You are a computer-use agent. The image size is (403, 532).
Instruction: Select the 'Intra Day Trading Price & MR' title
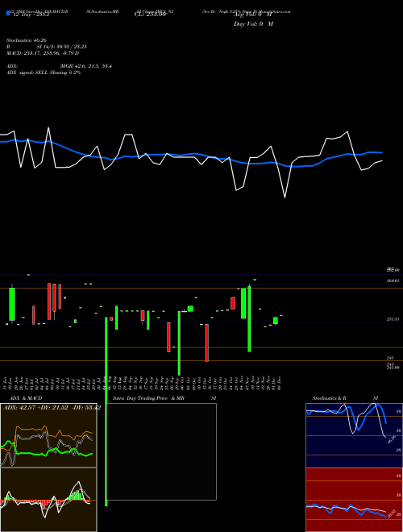(148, 398)
